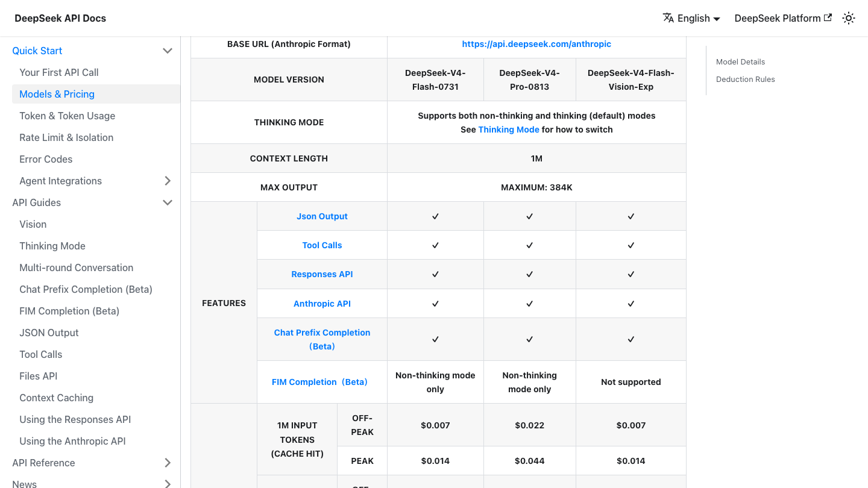Viewport: 868px width, 488px height.
Task: Click the BASE URL (Anthropic Format) label
Action: coord(289,44)
